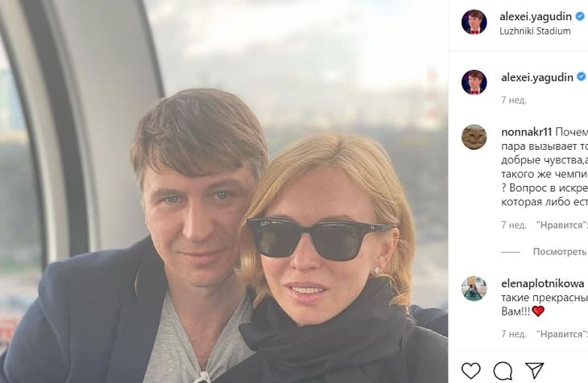
Task: Click alexei.yagudin avatar beside the caption
Action: point(474,82)
